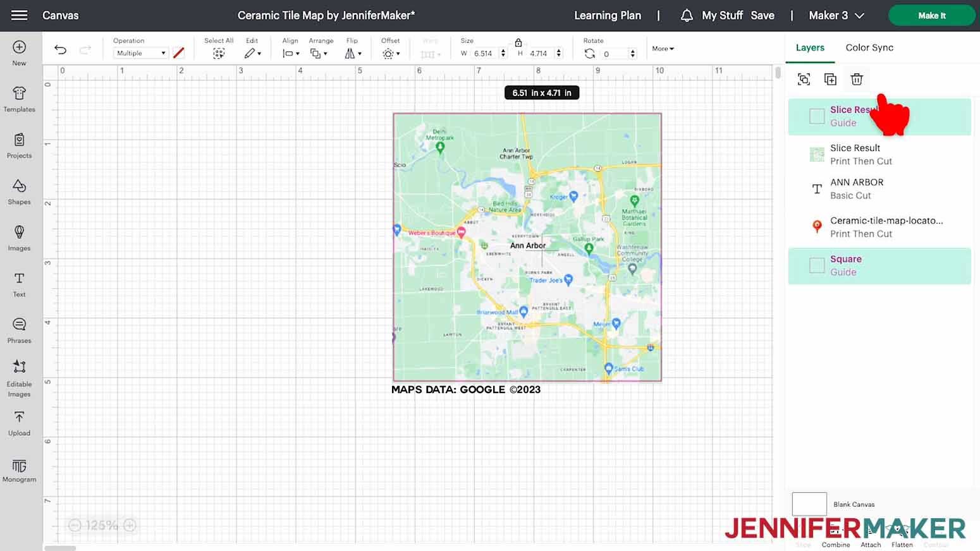Image resolution: width=980 pixels, height=551 pixels.
Task: Save the project
Action: tap(763, 15)
